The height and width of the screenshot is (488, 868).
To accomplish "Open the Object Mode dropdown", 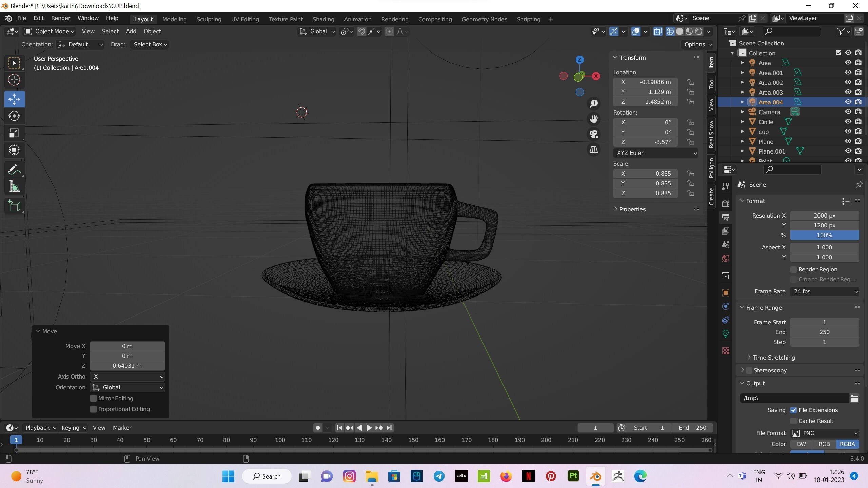I will pos(50,32).
